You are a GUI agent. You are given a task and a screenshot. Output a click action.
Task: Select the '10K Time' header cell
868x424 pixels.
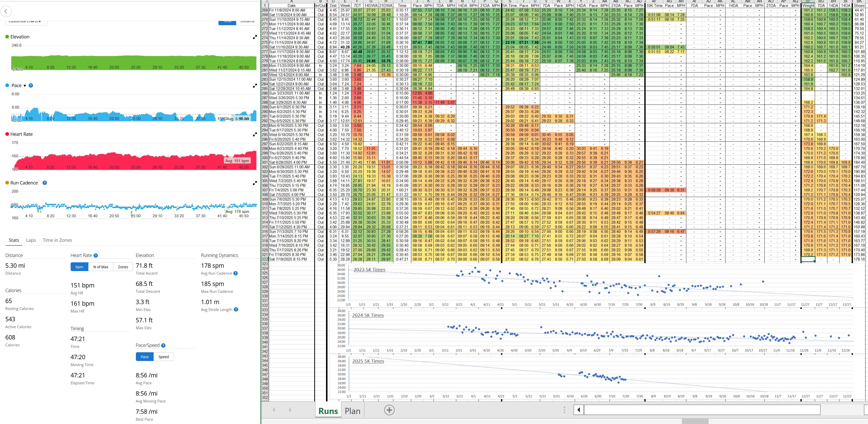pyautogui.click(x=654, y=6)
